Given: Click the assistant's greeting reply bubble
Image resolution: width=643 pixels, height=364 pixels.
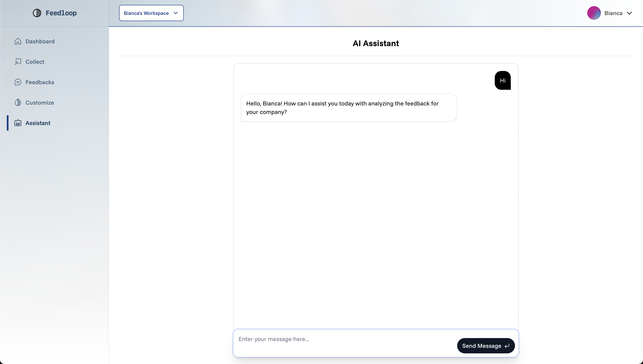Looking at the screenshot, I should (349, 108).
